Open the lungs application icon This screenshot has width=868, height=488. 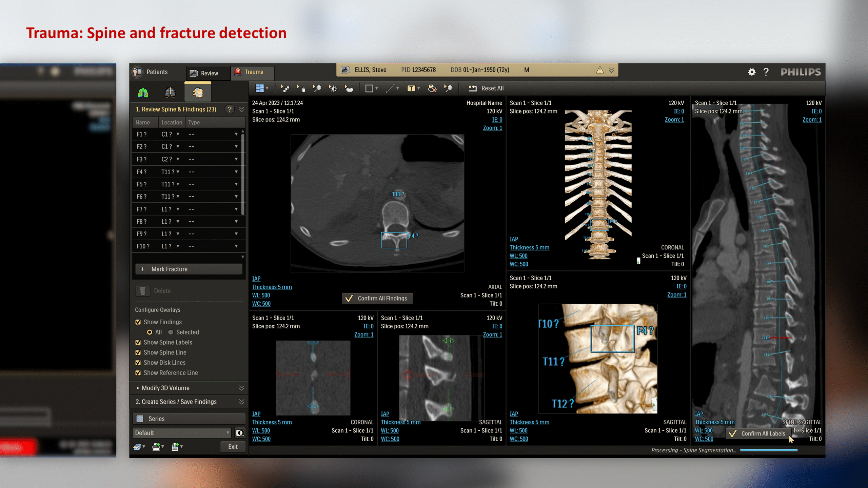point(143,93)
